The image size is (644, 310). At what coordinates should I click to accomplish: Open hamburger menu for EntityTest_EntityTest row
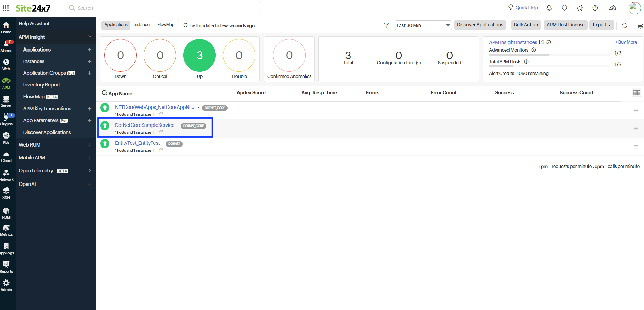[636, 147]
